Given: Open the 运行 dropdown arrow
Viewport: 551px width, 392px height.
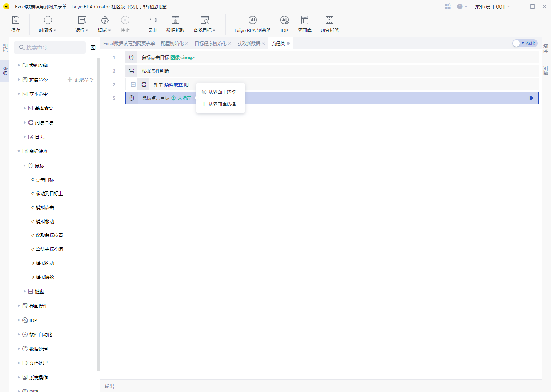Looking at the screenshot, I should pyautogui.click(x=87, y=31).
